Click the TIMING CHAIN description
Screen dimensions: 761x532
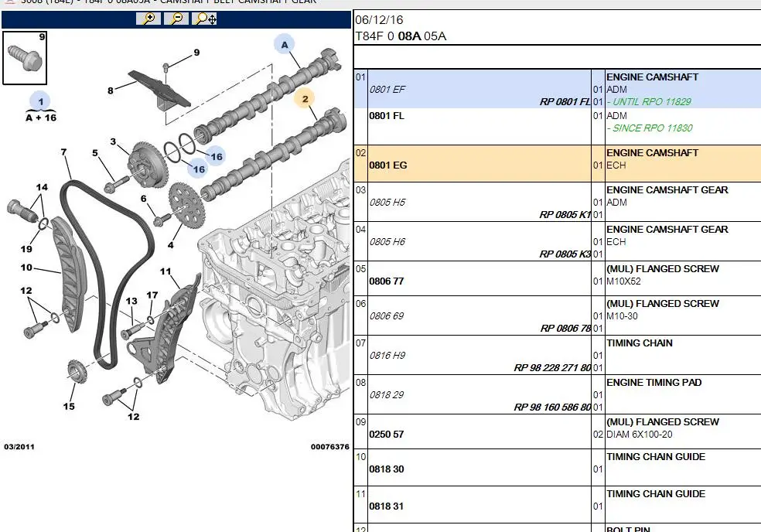click(640, 343)
